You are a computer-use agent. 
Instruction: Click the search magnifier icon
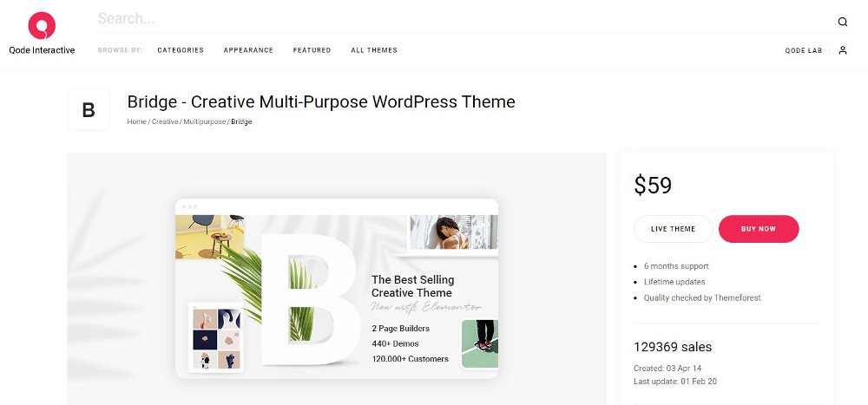click(x=843, y=23)
